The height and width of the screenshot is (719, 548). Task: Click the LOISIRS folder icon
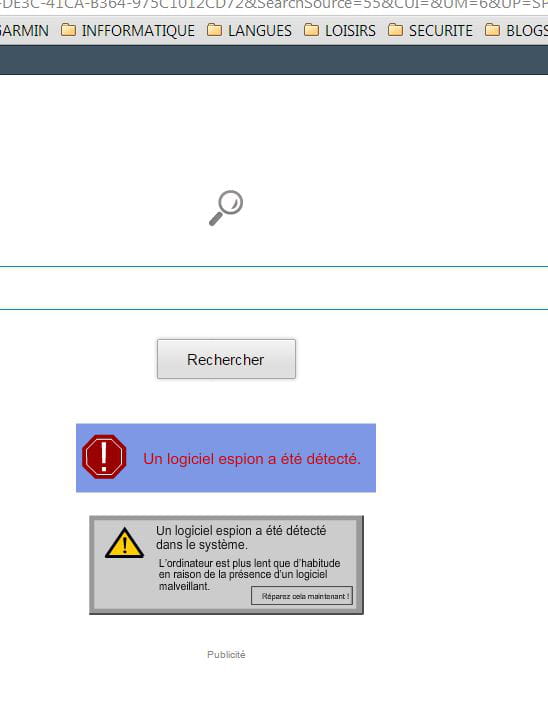click(311, 30)
